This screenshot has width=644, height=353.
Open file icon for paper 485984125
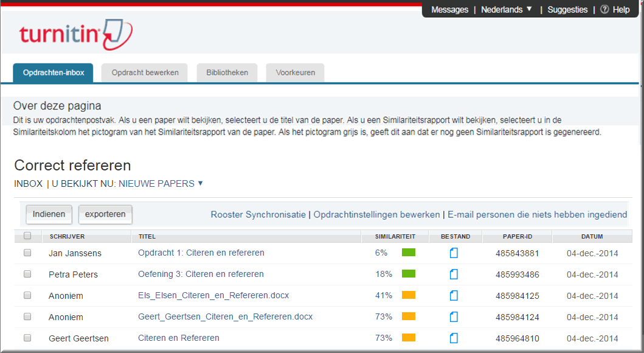[x=454, y=295]
